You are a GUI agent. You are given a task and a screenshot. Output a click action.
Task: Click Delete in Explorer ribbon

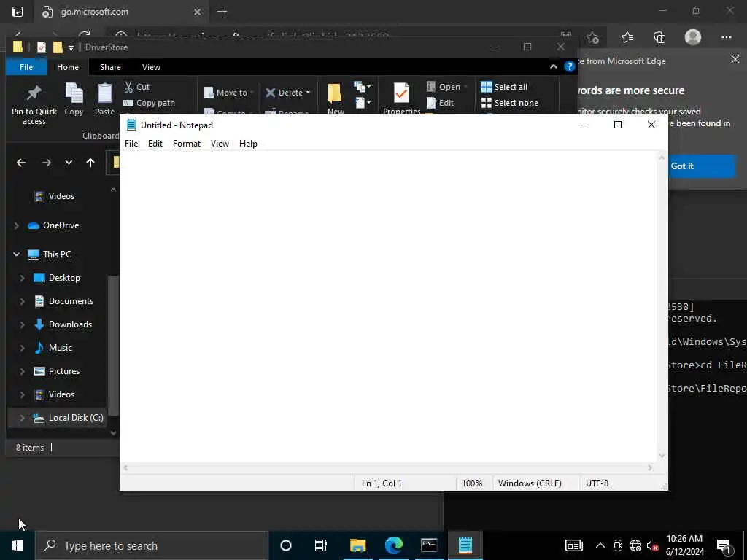click(285, 93)
